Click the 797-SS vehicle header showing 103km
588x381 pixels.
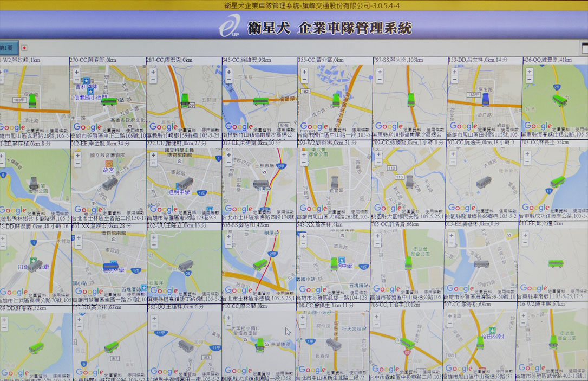(398, 60)
